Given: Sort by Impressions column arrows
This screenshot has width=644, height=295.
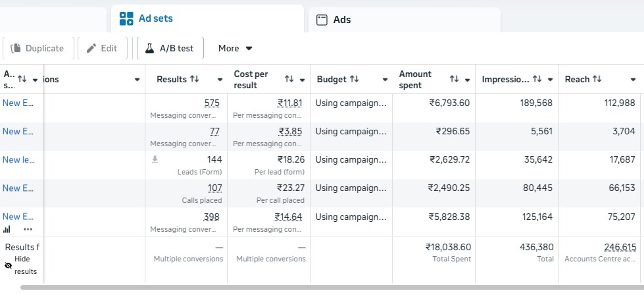Looking at the screenshot, I should click(537, 79).
